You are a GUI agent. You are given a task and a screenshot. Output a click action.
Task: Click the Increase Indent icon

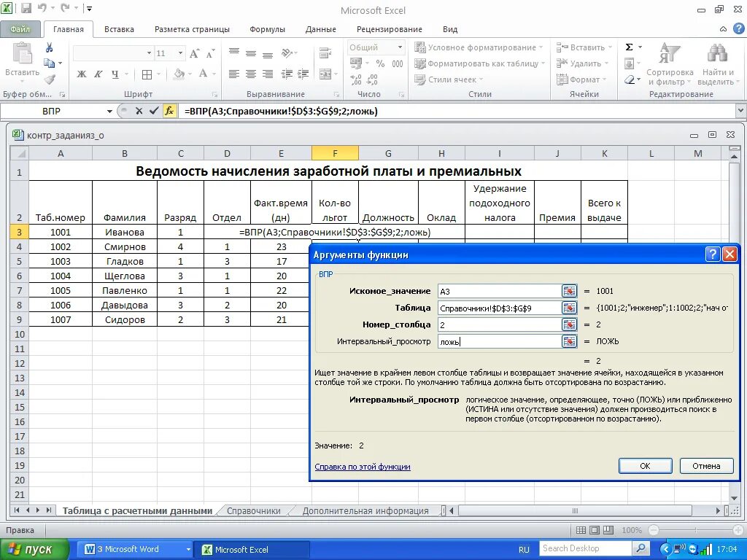coord(303,74)
